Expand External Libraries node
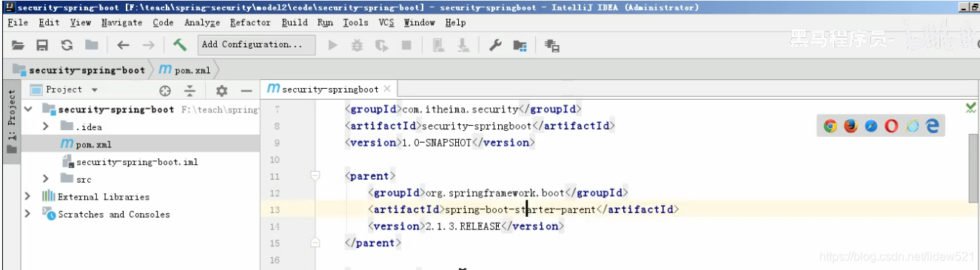 28,197
